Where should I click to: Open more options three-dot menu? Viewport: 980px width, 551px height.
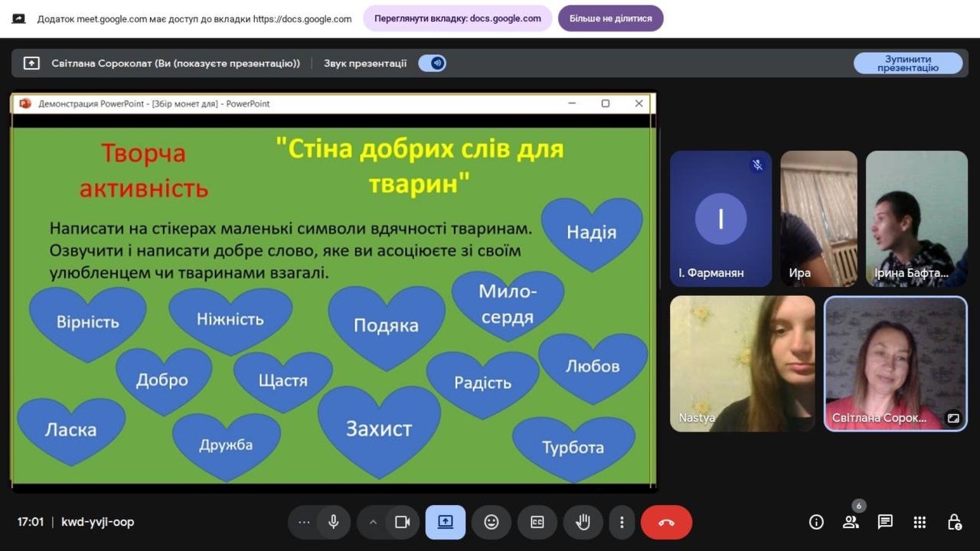point(622,522)
